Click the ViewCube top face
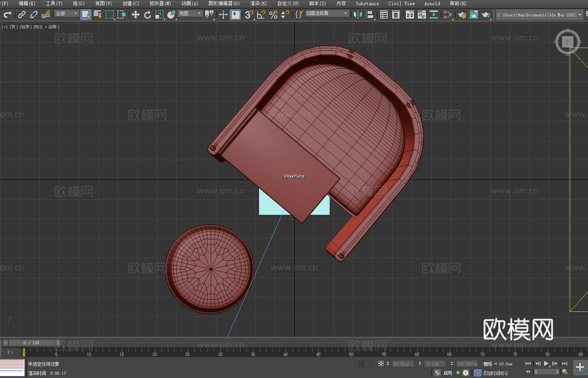Image resolution: width=588 pixels, height=378 pixels. click(568, 42)
